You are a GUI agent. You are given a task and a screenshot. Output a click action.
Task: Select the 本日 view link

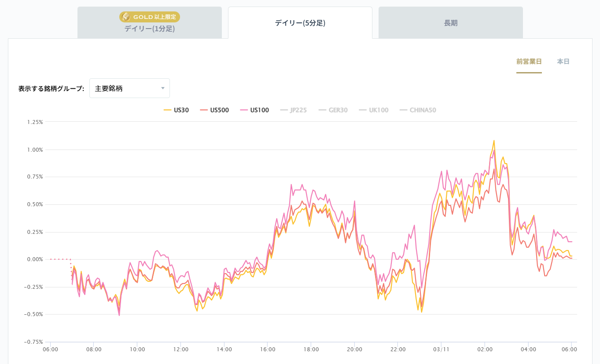(563, 62)
